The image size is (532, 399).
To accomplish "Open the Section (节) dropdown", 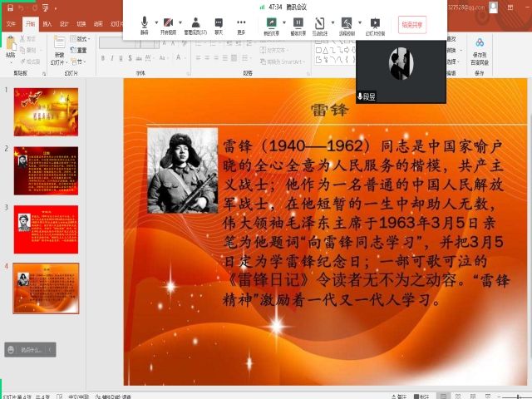I will tap(77, 62).
